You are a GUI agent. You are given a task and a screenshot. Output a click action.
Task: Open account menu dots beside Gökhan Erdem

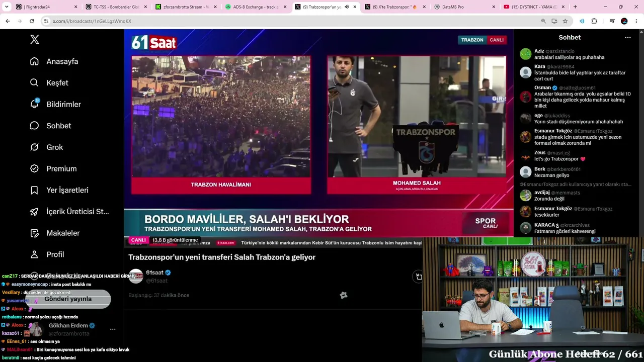(x=113, y=329)
